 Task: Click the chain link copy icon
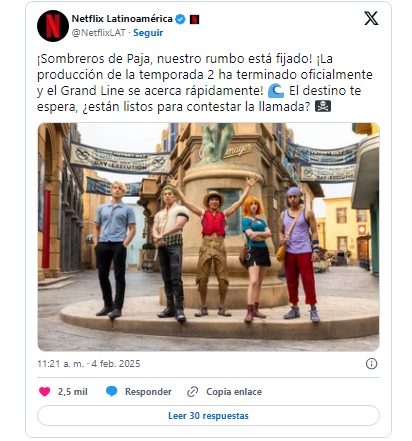[x=193, y=392]
